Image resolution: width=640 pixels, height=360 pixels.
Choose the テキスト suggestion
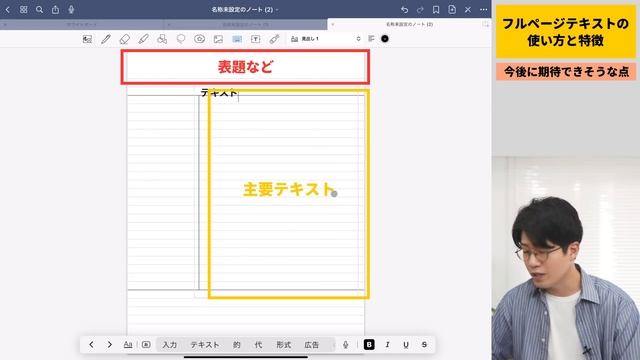pos(205,344)
